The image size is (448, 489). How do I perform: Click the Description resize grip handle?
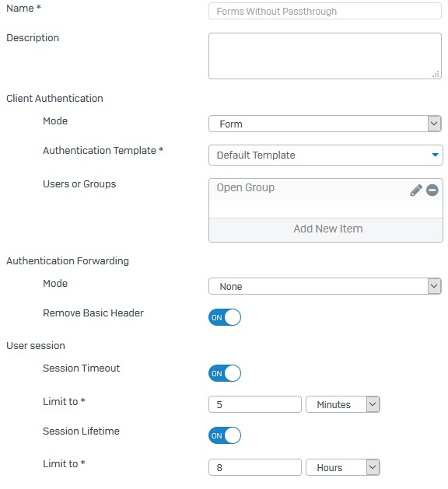(436, 74)
